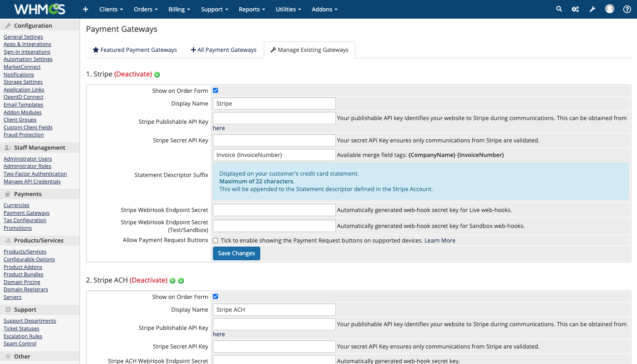Move Stripe gateway down with green arrow
Screen dimensions: 637x364
[157, 75]
